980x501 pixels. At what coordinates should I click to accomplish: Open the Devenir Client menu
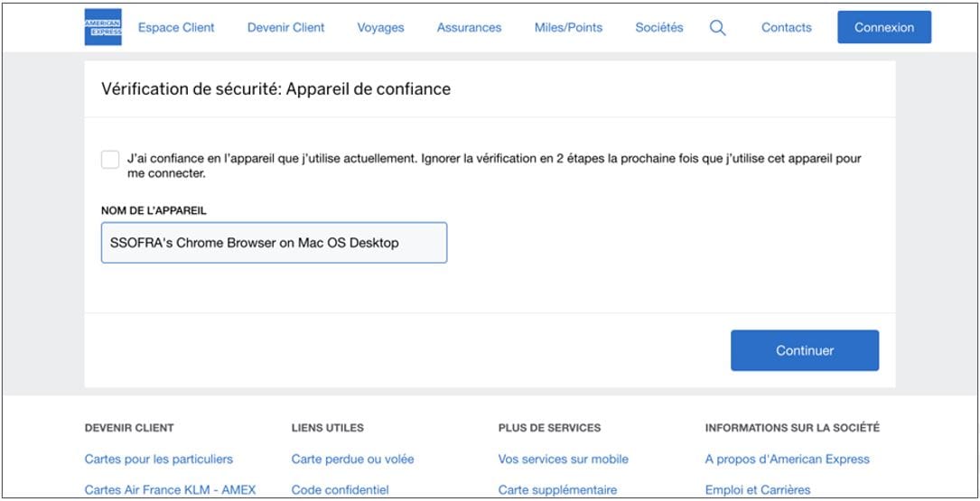click(285, 28)
